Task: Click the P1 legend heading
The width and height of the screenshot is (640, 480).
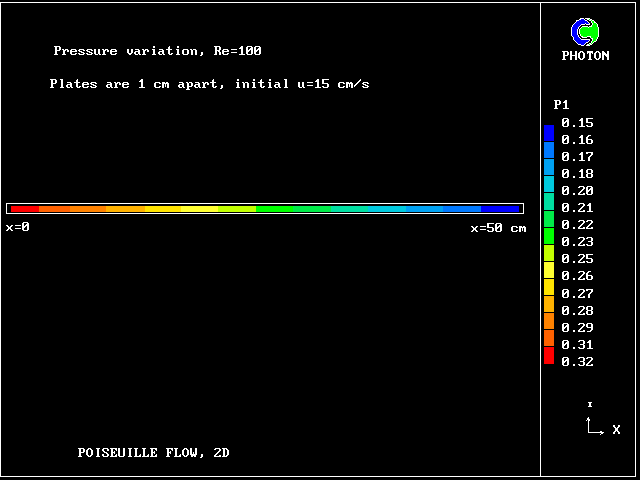Action: point(561,105)
